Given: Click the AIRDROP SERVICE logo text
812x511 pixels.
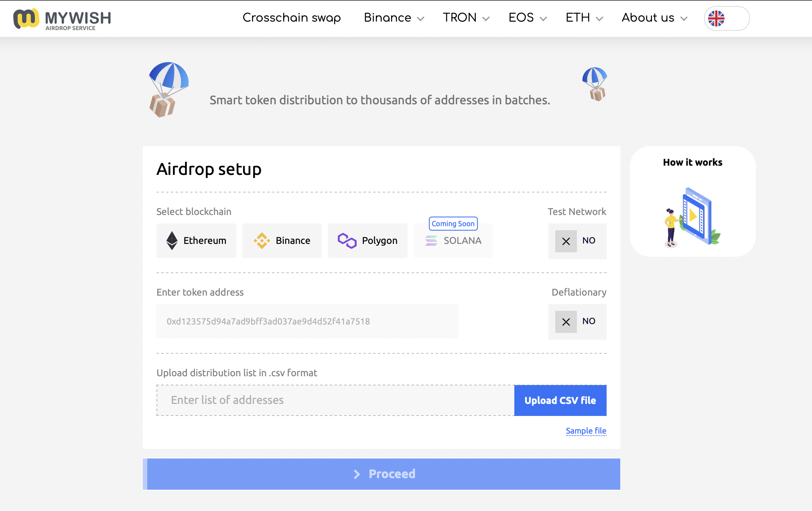Looking at the screenshot, I should [x=70, y=28].
